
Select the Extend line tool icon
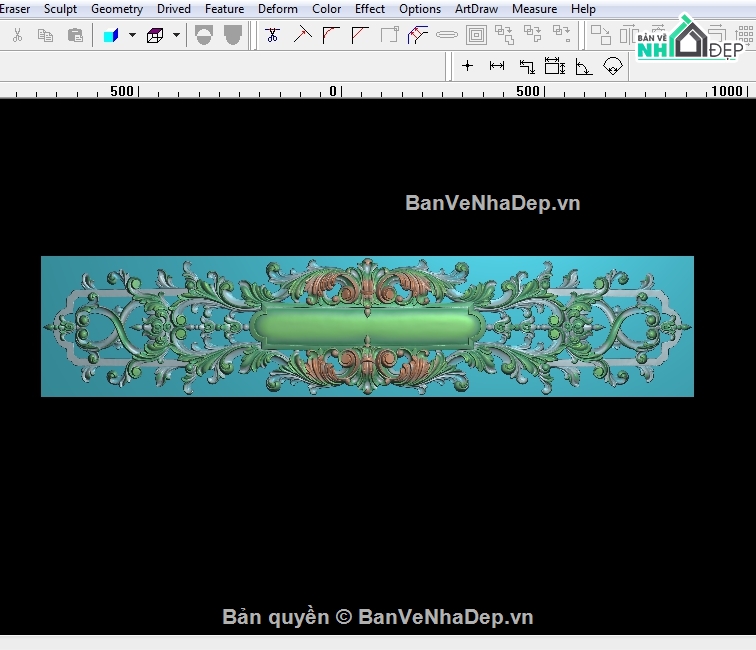tap(302, 35)
